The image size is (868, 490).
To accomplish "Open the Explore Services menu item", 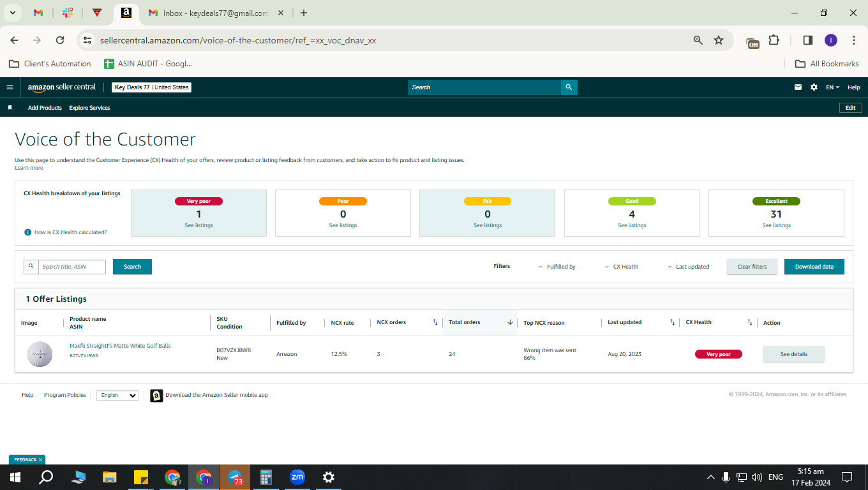I will [x=89, y=108].
